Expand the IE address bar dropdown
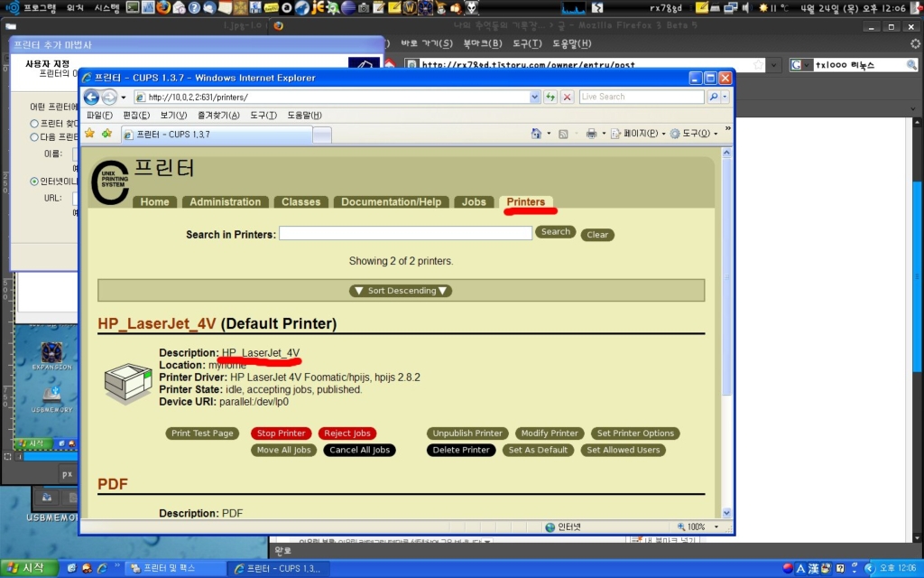 pos(534,97)
